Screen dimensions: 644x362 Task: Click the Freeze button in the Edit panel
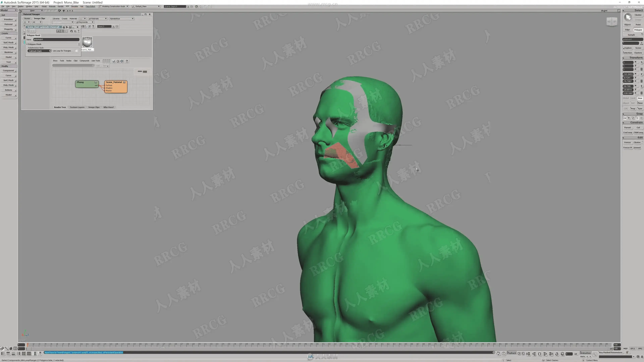point(628,143)
